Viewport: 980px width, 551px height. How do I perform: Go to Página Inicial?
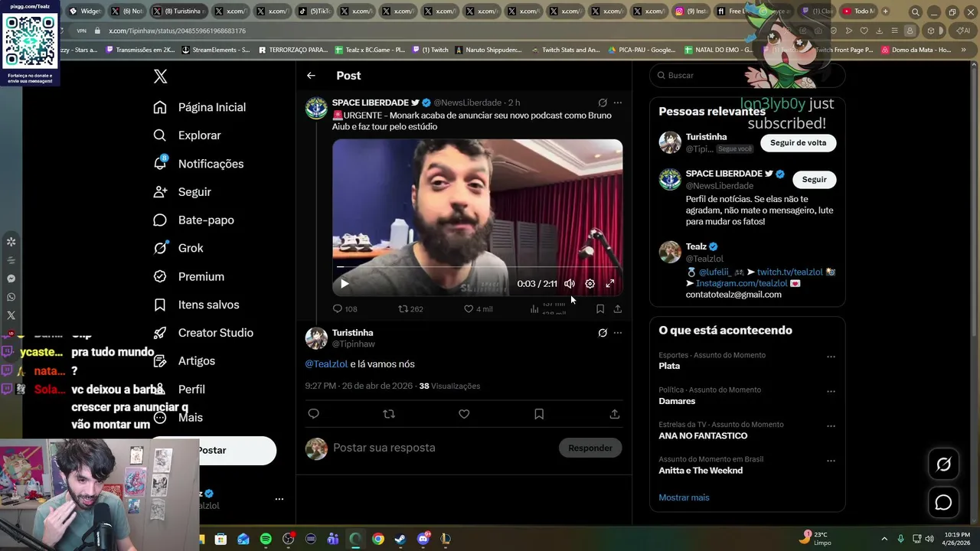[x=199, y=107]
